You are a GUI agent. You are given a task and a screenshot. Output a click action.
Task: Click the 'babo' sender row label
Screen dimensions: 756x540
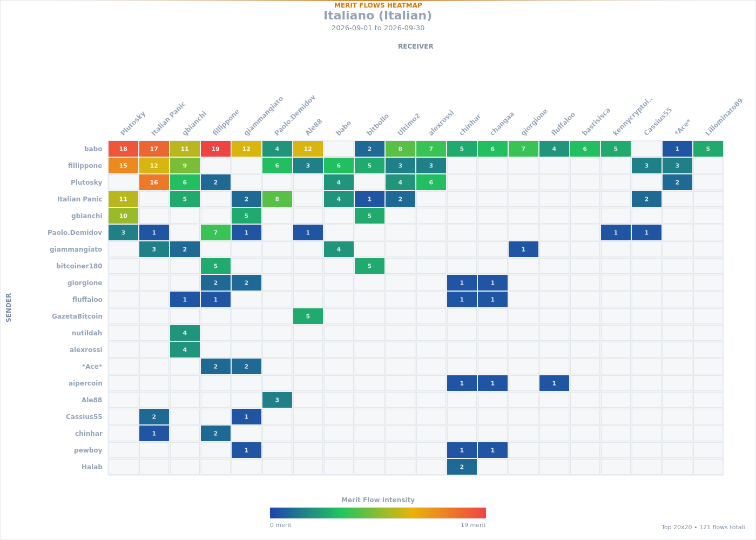click(93, 149)
